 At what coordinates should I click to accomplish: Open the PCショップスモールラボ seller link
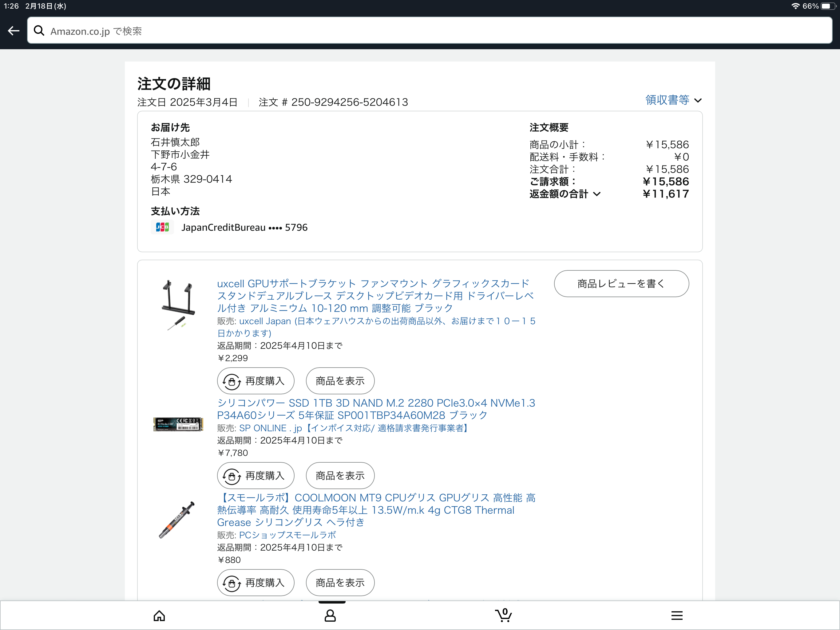(287, 535)
